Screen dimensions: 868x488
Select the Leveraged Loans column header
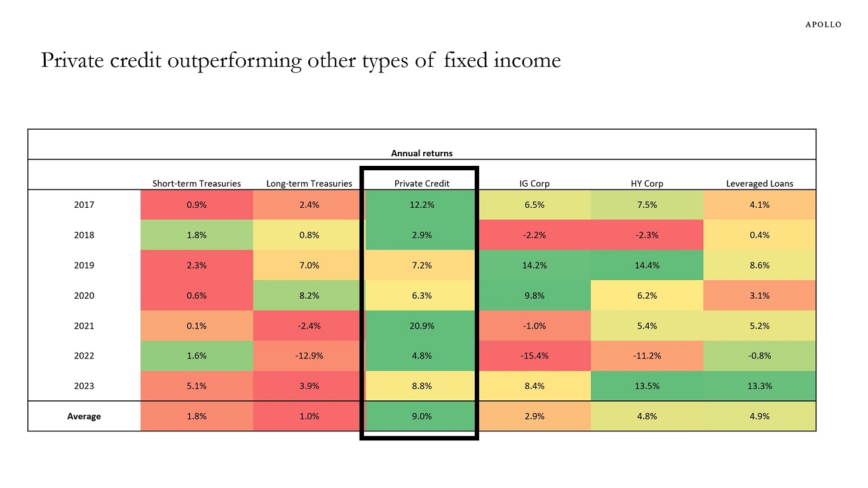tap(759, 184)
